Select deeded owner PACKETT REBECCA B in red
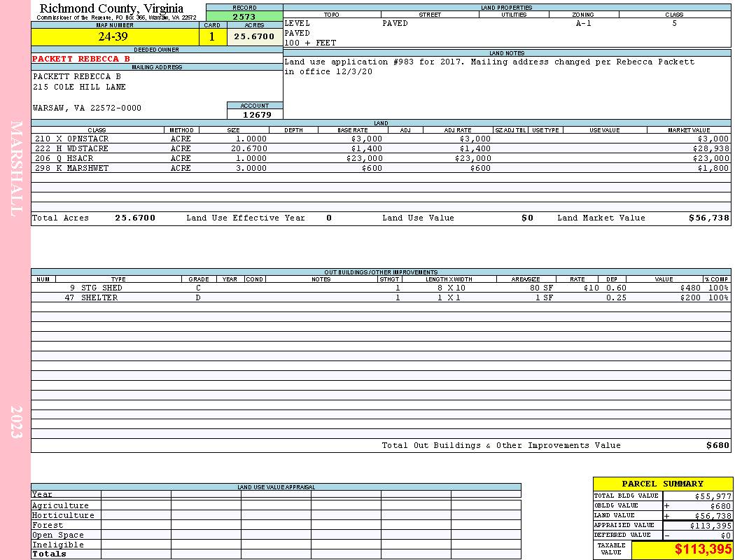Image resolution: width=735 pixels, height=560 pixels. [81, 59]
